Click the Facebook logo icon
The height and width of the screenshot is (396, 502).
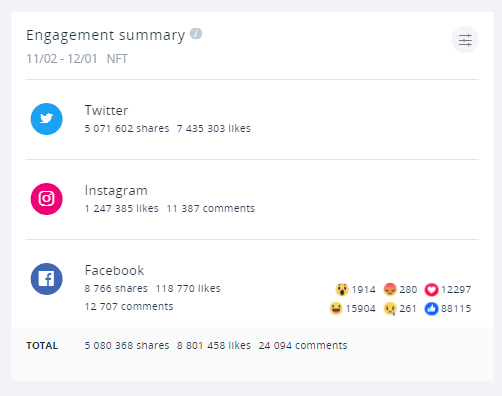(x=47, y=279)
